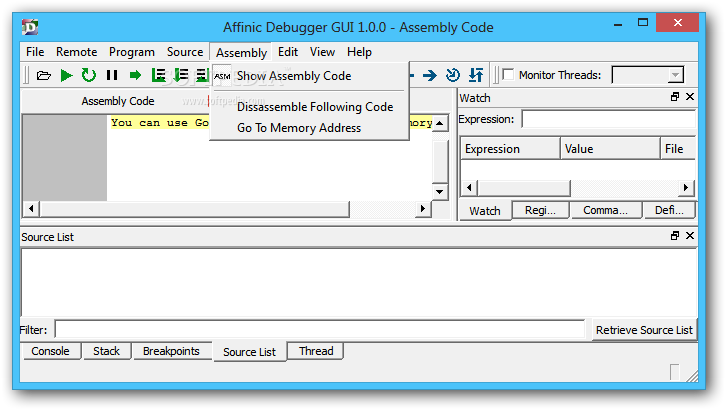Click the blue up-down arrows toolbar icon
This screenshot has height=410, width=726.
(x=476, y=75)
